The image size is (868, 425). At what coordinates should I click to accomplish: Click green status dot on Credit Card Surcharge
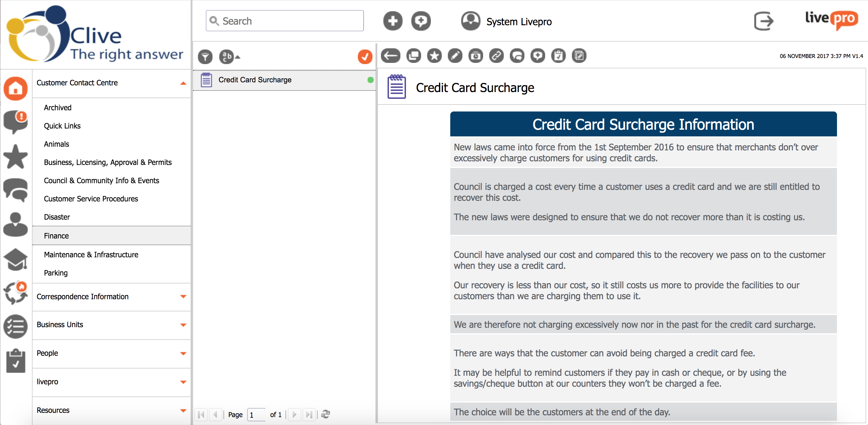pos(370,80)
